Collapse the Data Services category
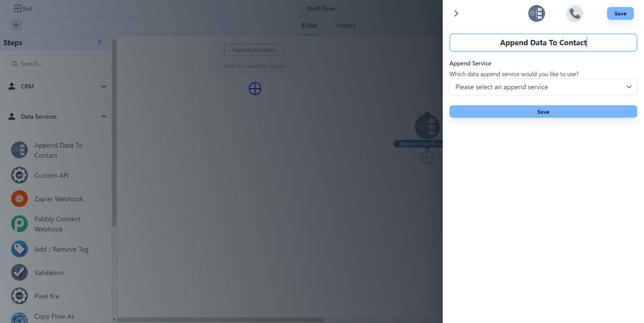 pyautogui.click(x=104, y=116)
